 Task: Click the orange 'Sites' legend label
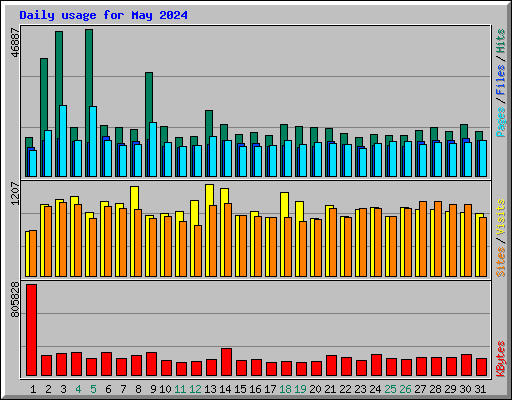pyautogui.click(x=501, y=262)
